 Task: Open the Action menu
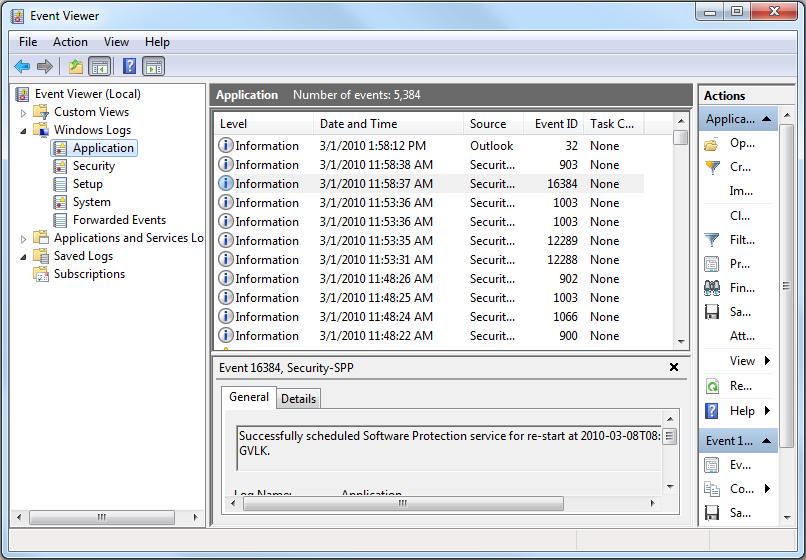click(70, 42)
